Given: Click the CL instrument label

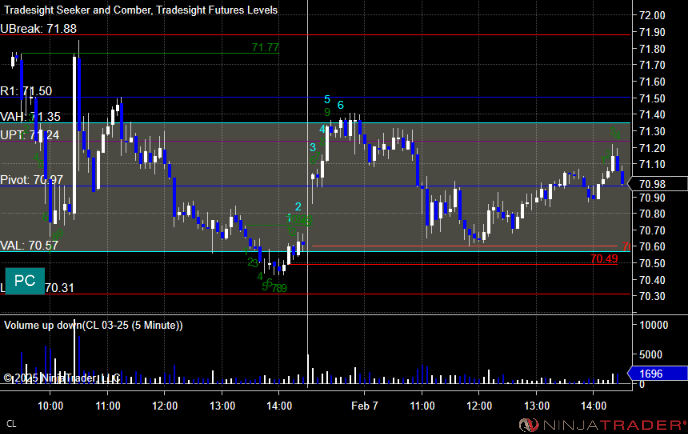Looking at the screenshot, I should pyautogui.click(x=11, y=424).
